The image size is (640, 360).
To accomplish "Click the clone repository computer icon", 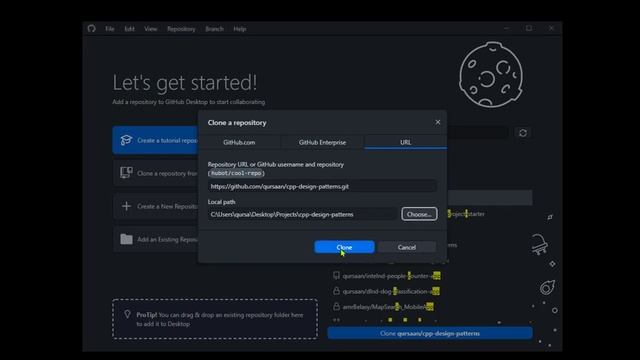I will (126, 173).
